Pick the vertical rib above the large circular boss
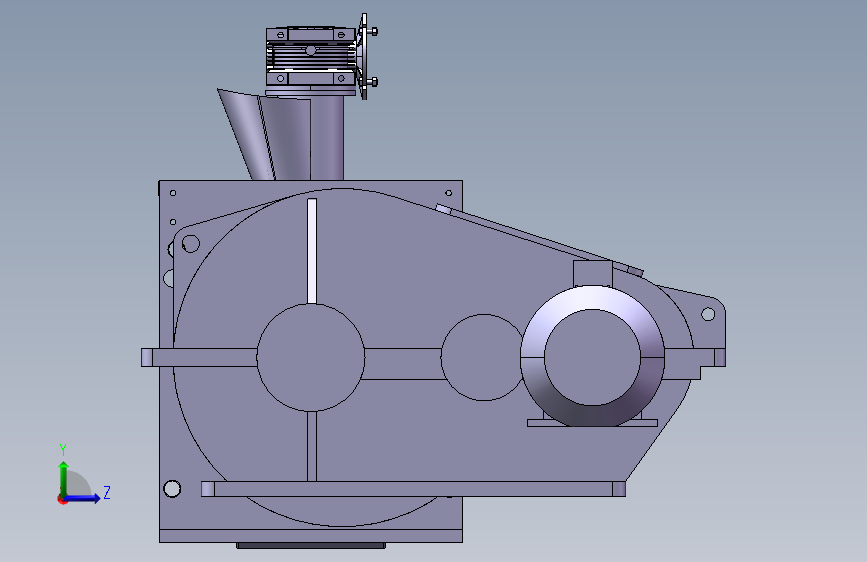 click(x=312, y=251)
